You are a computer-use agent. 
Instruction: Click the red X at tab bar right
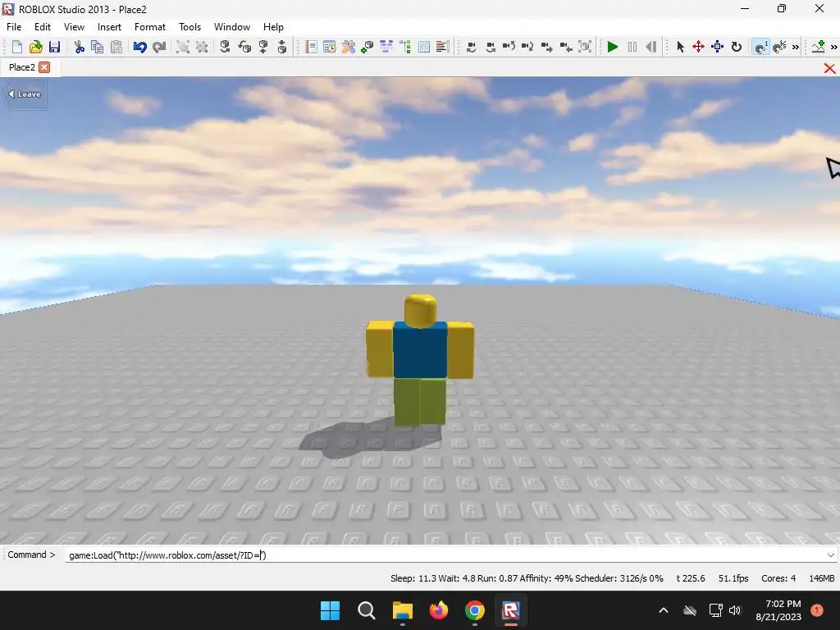829,68
